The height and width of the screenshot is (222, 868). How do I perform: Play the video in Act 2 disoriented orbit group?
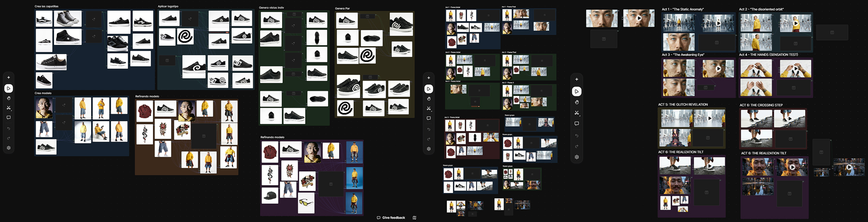coord(796,23)
